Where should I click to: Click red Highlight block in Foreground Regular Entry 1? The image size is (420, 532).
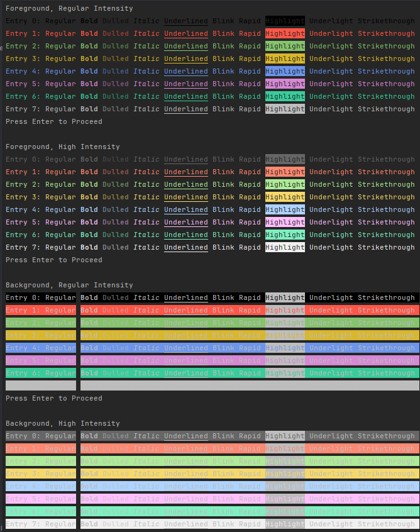285,34
